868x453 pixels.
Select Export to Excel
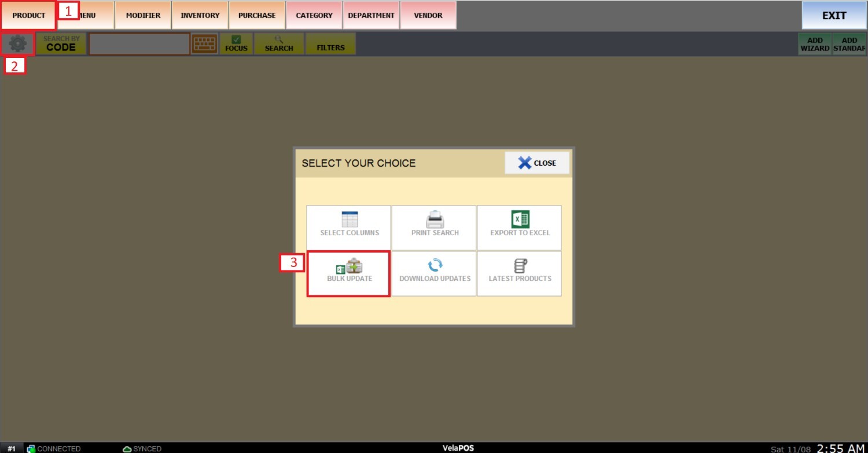click(x=520, y=228)
